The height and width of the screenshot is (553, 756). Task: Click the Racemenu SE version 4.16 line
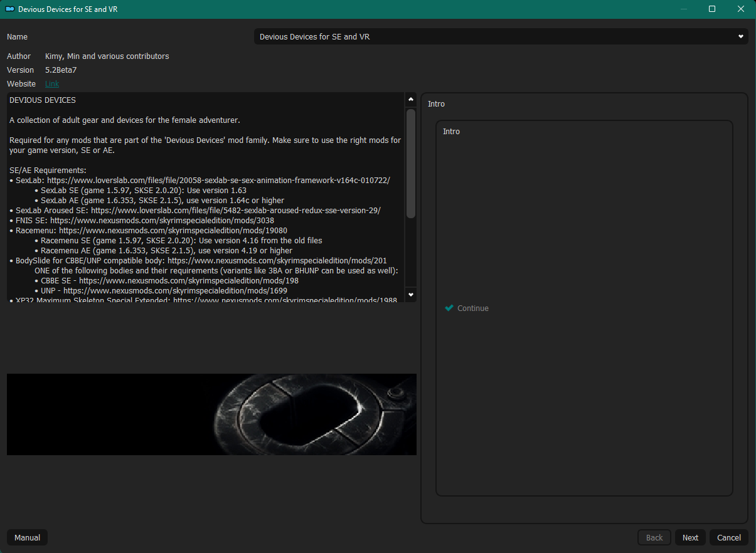(178, 241)
